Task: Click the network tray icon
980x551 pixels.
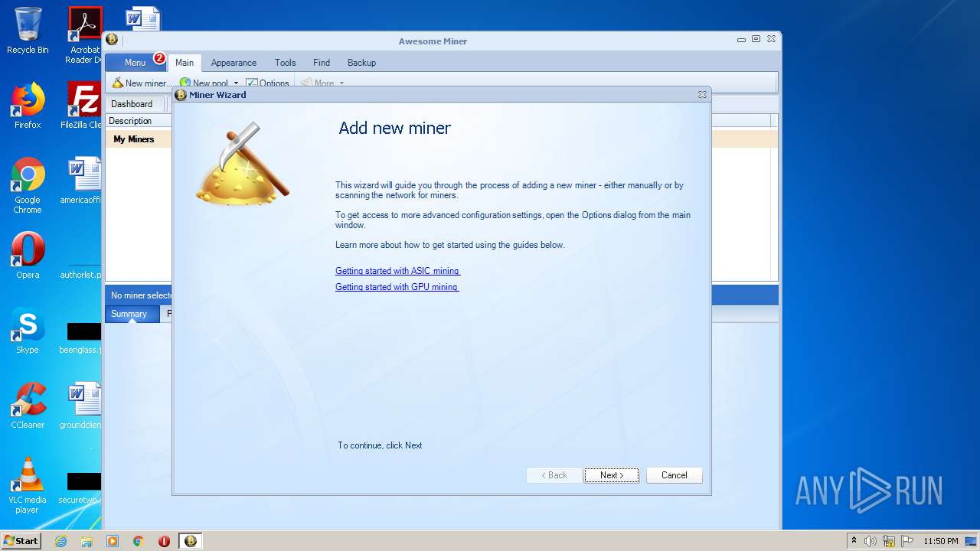Action: [889, 541]
